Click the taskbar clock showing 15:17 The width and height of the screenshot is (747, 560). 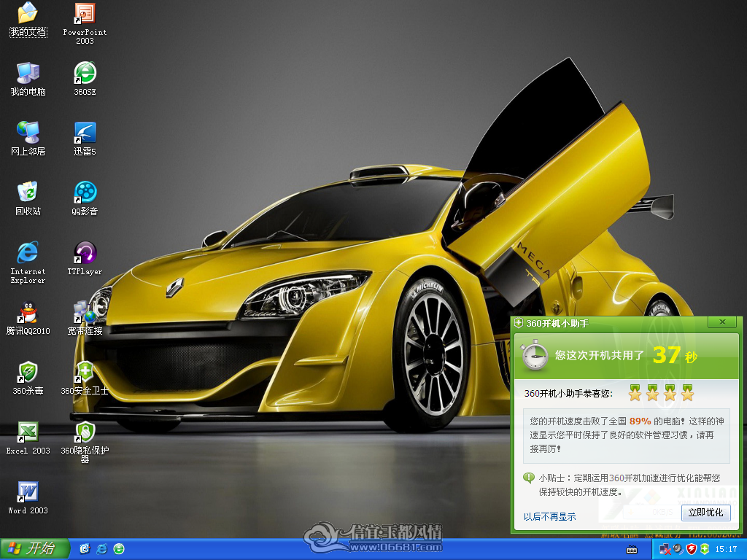[x=726, y=549]
